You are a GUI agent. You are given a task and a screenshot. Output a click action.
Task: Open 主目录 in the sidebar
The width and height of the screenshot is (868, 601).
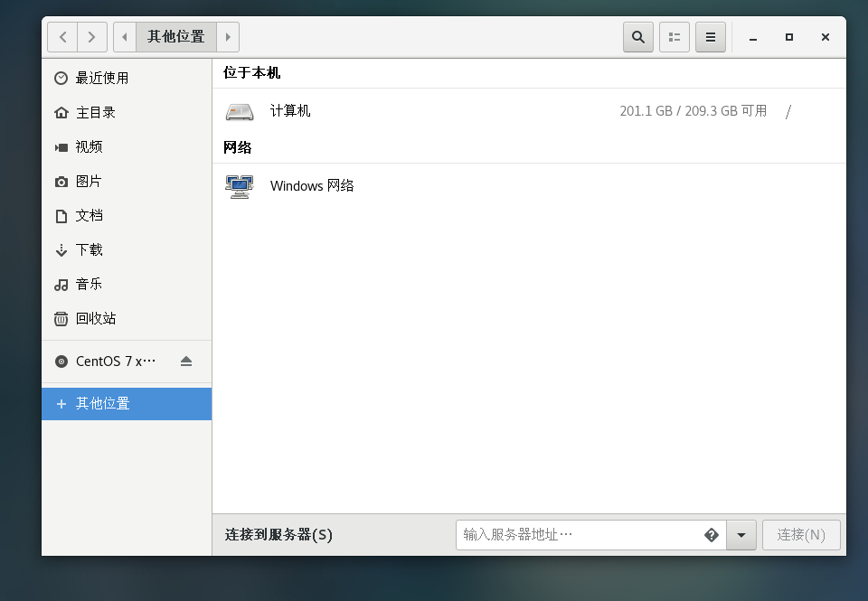127,112
